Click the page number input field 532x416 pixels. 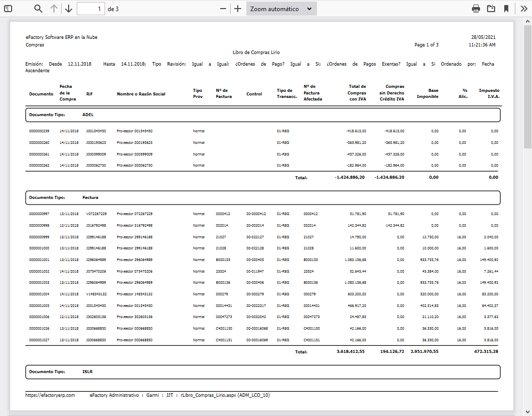click(91, 9)
